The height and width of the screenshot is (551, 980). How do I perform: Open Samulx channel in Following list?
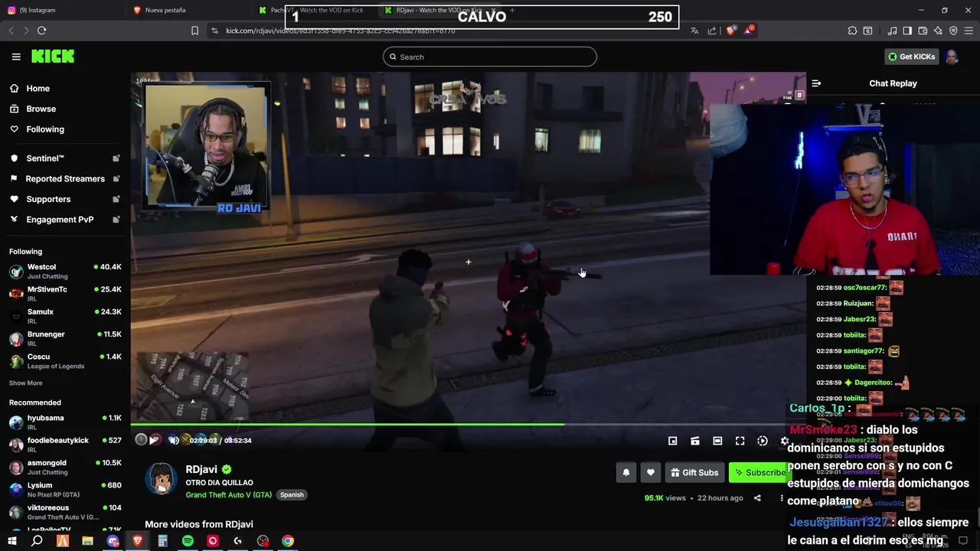[65, 316]
